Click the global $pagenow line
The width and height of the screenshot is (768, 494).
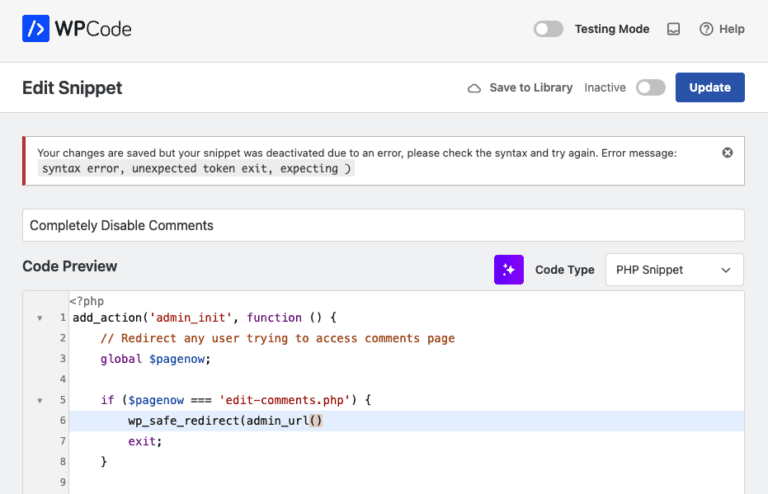point(155,359)
